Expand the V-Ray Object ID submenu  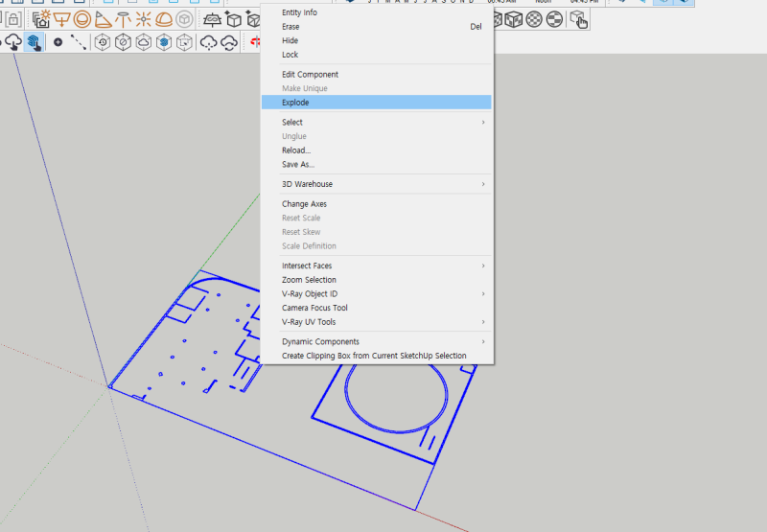pyautogui.click(x=376, y=294)
